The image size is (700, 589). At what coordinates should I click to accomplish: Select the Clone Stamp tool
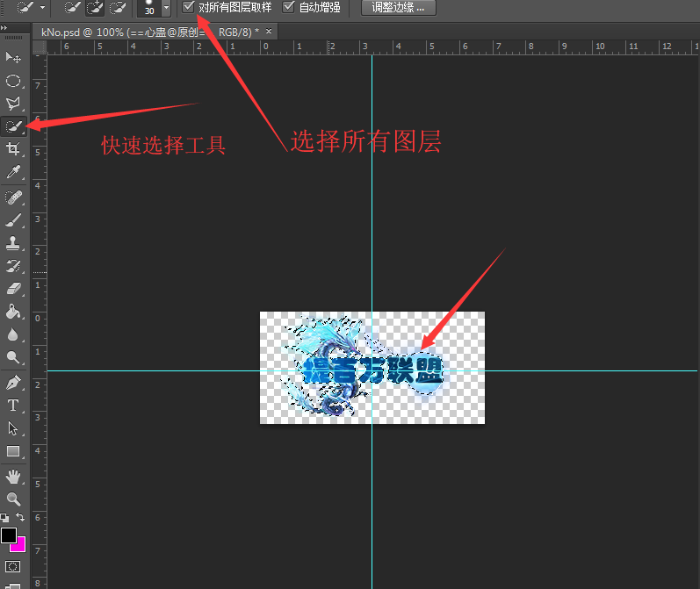13,243
